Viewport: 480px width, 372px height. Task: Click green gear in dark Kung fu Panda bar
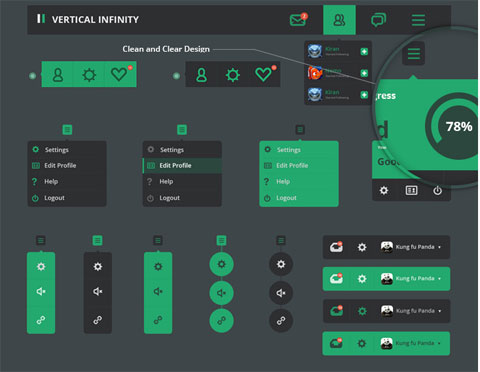pos(362,311)
